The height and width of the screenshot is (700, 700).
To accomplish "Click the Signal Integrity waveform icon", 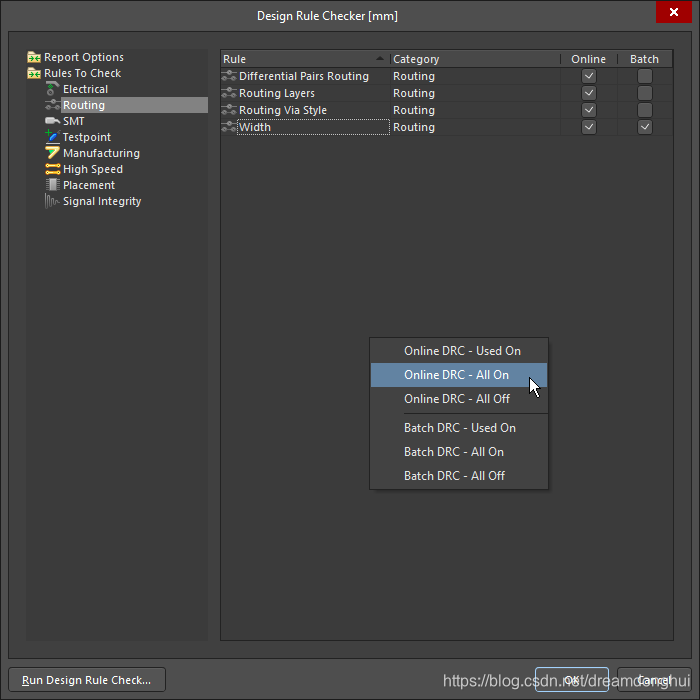I will point(52,201).
